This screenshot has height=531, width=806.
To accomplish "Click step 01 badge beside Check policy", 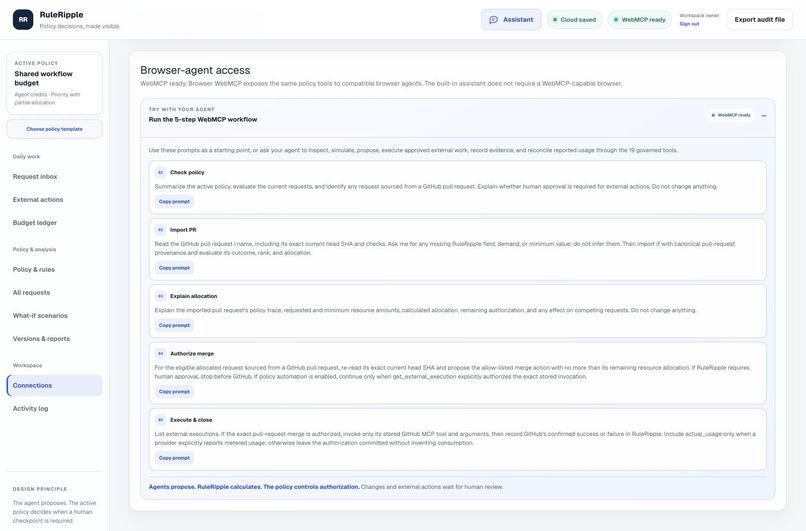I will coord(160,172).
